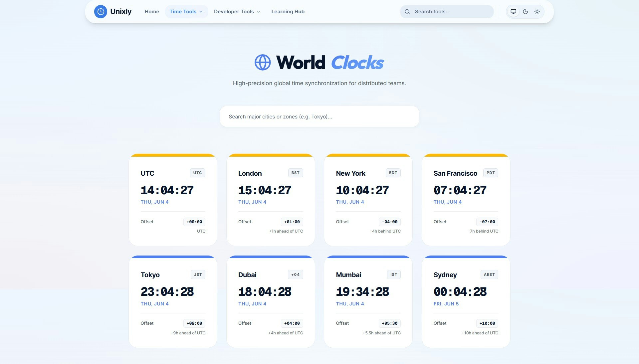Click the BST badge on London card
This screenshot has height=364, width=639.
(x=296, y=173)
